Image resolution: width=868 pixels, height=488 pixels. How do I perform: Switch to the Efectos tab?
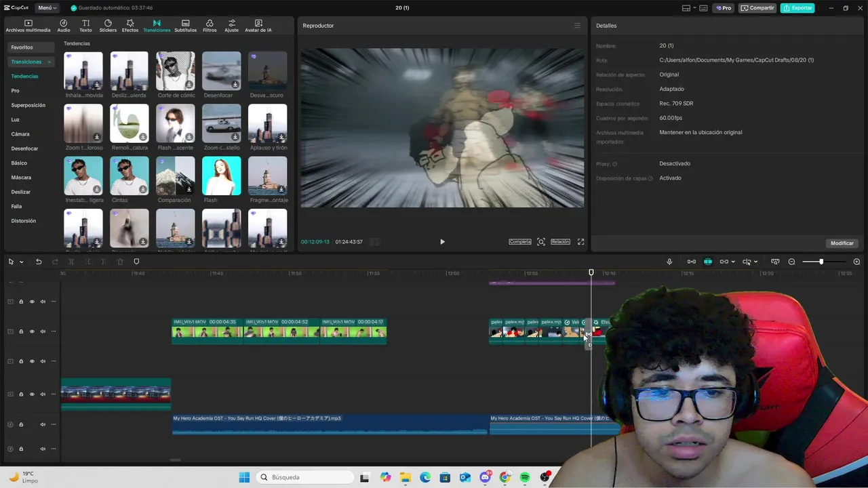(x=130, y=26)
